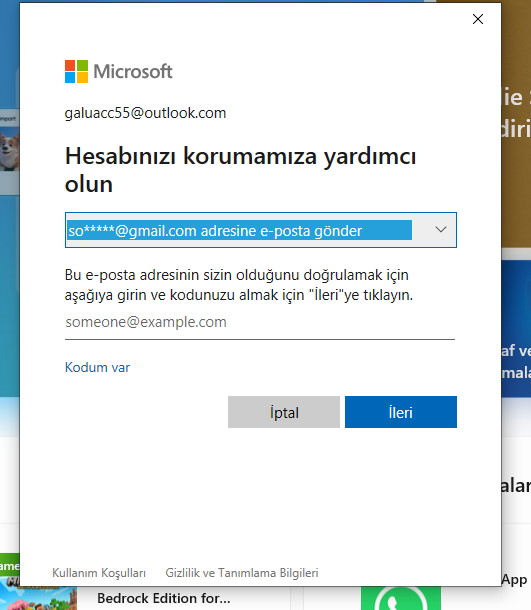
Task: Close the Microsoft account dialog
Action: [478, 19]
